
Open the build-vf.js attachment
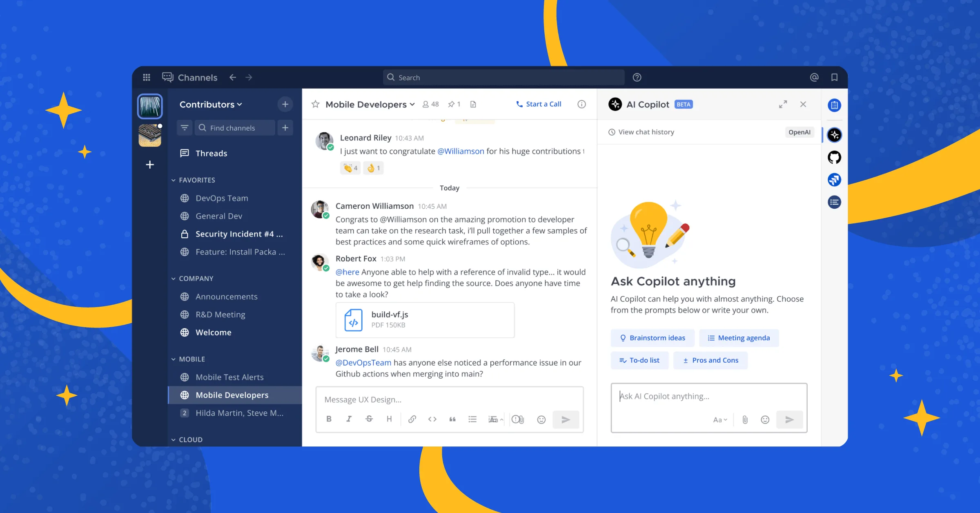425,320
